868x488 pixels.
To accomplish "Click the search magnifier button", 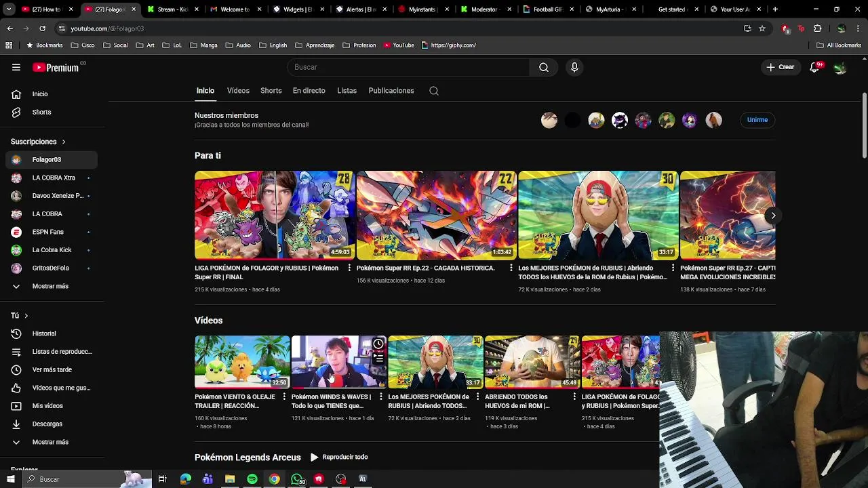I will pos(544,67).
